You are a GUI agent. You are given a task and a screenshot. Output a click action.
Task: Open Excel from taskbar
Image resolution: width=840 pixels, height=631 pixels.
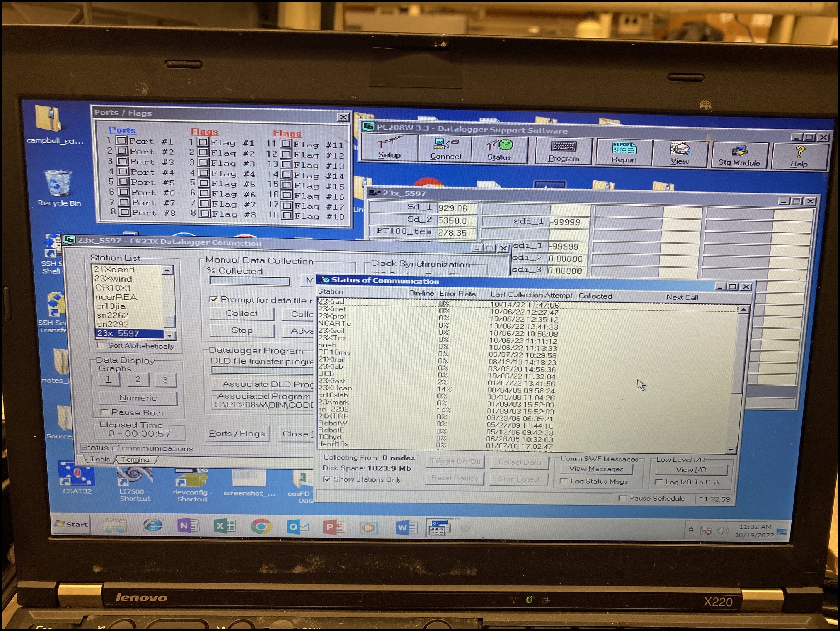224,526
